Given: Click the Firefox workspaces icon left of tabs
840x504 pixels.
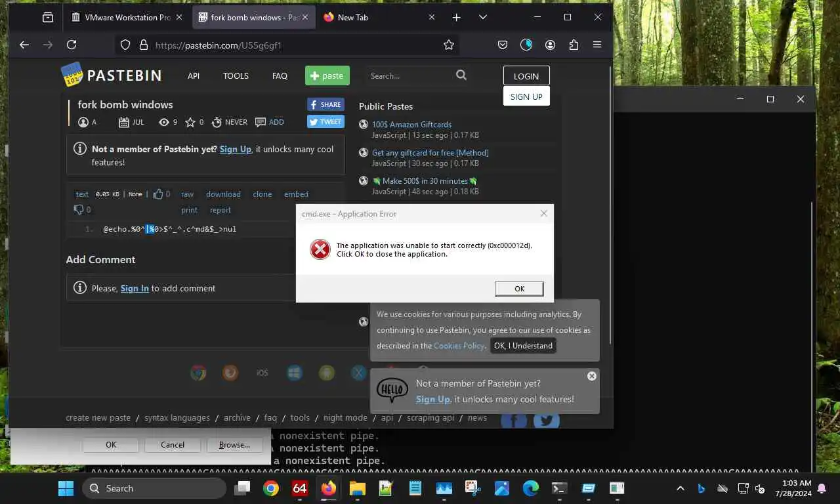Looking at the screenshot, I should [x=48, y=18].
